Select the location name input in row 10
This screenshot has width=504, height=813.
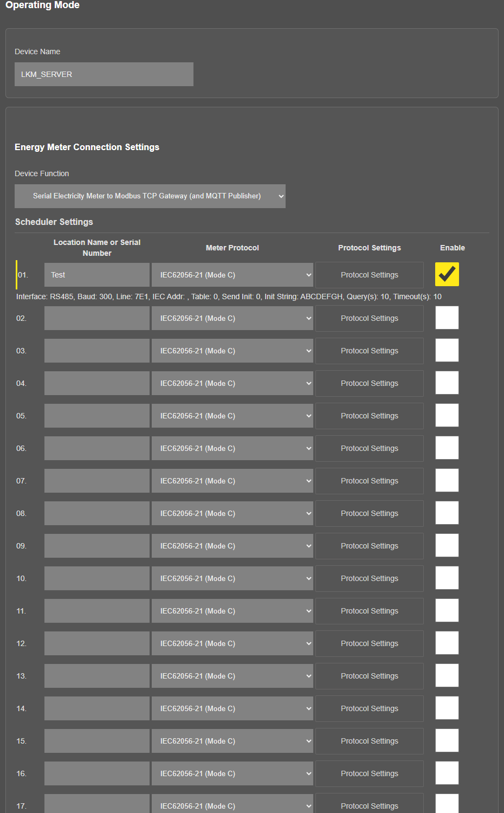(97, 578)
